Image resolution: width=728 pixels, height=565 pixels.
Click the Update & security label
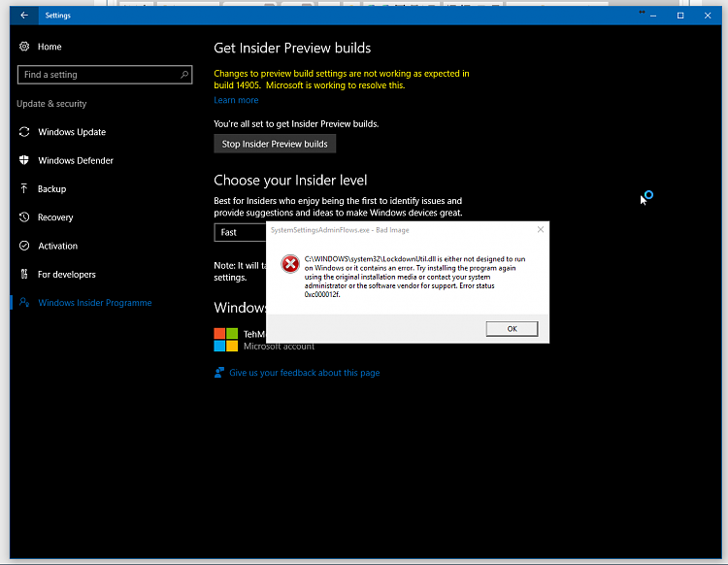tap(51, 104)
